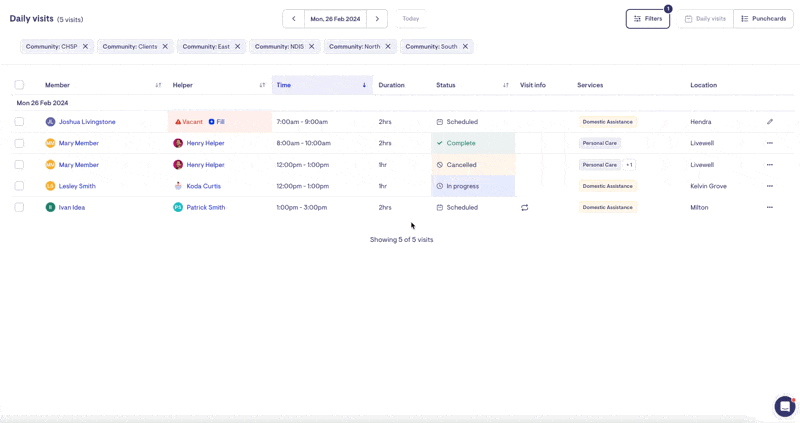Click Showing 5 of 5 visits text
This screenshot has height=423, width=800.
click(x=402, y=240)
